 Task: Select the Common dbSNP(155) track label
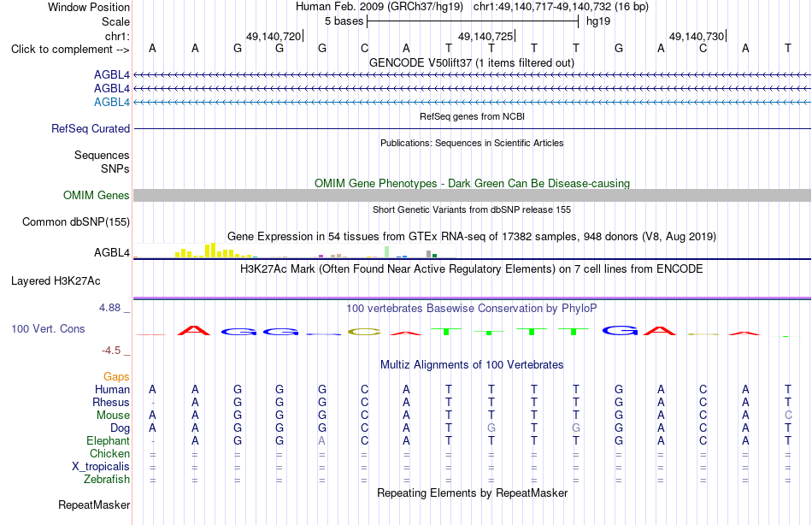point(75,221)
